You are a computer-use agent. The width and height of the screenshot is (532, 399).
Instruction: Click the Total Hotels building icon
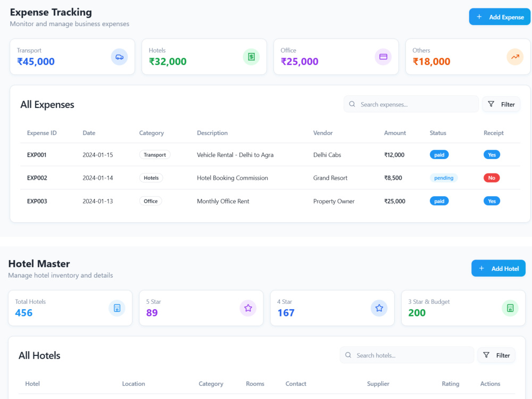click(x=117, y=308)
